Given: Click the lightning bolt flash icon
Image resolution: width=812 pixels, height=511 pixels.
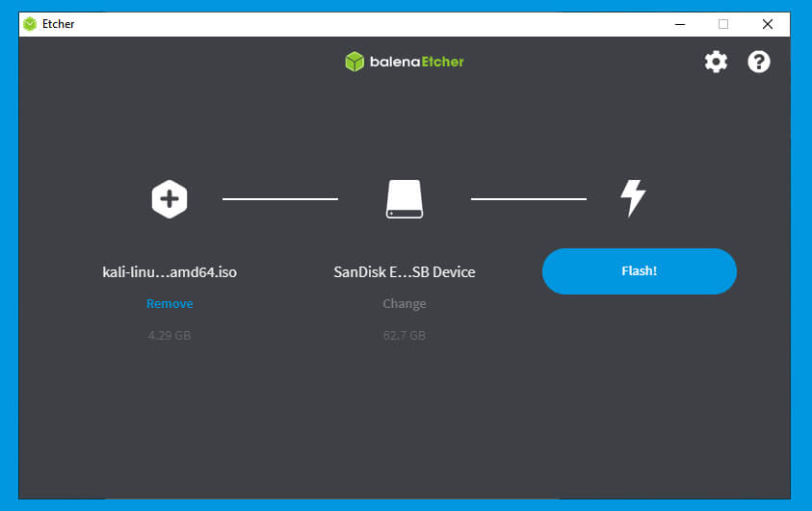Looking at the screenshot, I should [633, 198].
